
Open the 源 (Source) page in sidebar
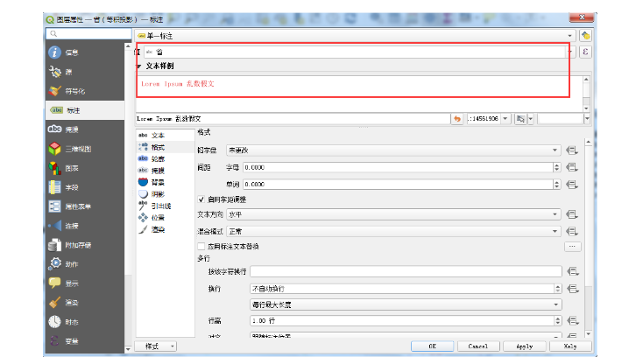pos(85,72)
